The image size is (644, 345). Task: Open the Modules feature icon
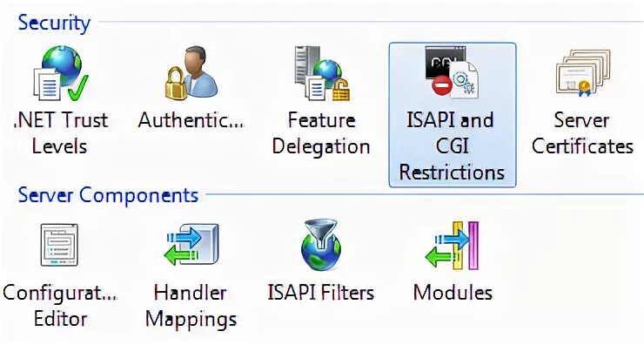click(x=453, y=246)
